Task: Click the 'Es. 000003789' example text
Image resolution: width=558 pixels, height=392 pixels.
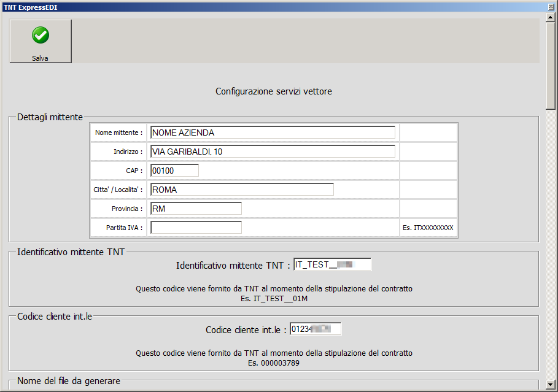Action: (x=274, y=363)
